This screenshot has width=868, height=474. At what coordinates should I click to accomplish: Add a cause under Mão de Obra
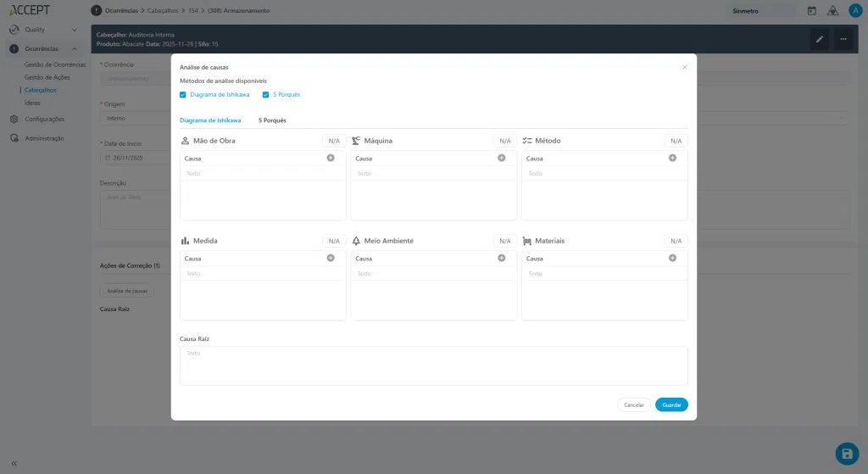[331, 158]
